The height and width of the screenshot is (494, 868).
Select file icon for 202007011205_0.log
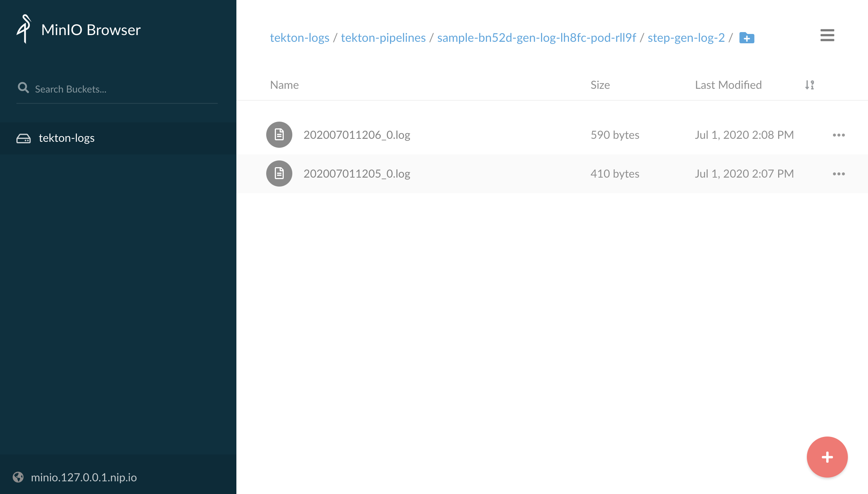pos(279,173)
